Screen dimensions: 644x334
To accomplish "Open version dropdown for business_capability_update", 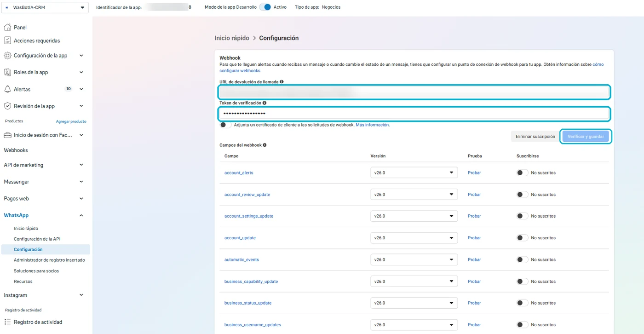I will 414,281.
